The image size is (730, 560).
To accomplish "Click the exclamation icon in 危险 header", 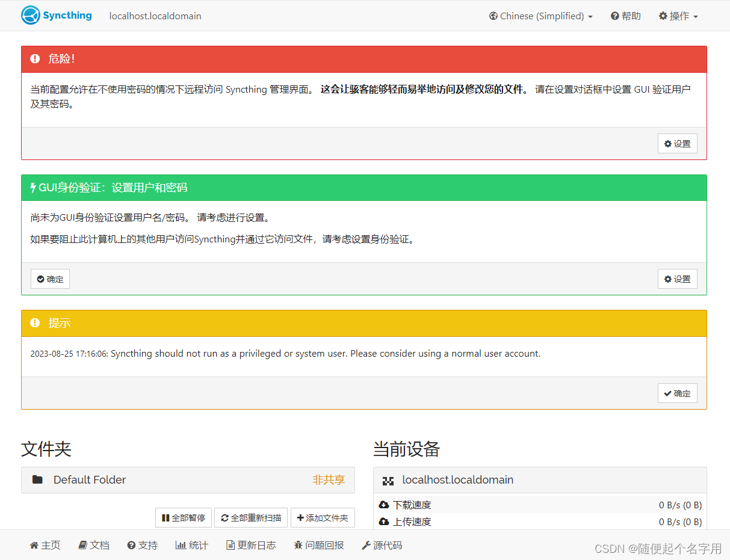I will (35, 59).
